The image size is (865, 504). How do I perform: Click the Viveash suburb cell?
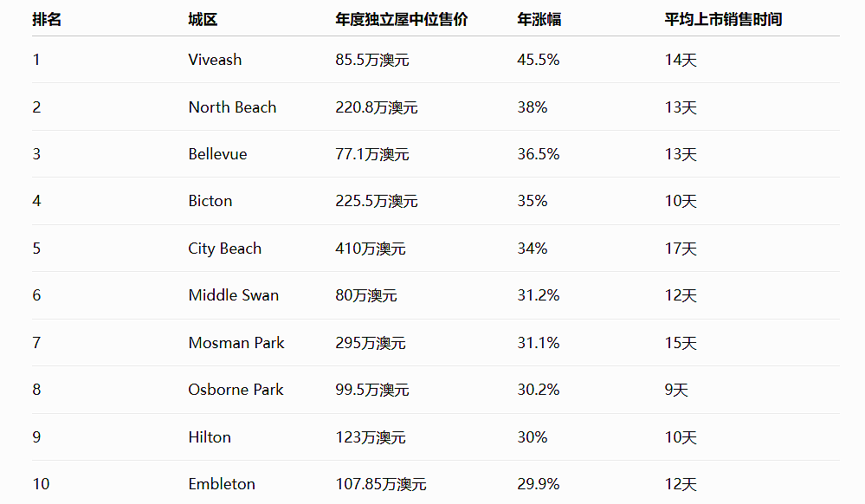(x=215, y=60)
